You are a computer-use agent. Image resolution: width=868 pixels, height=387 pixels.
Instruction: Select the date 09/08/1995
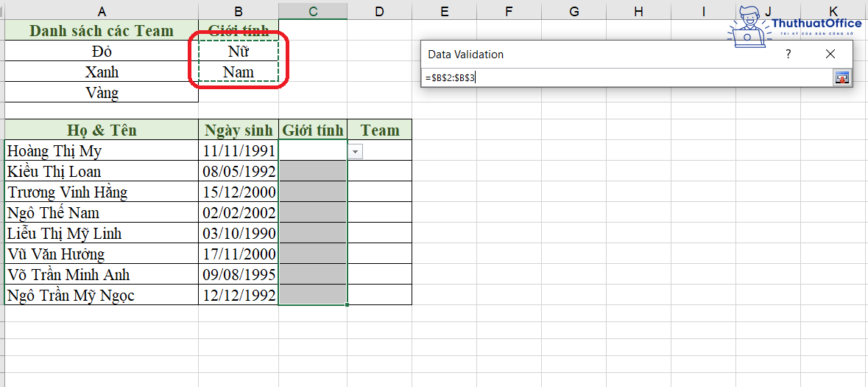pos(239,274)
